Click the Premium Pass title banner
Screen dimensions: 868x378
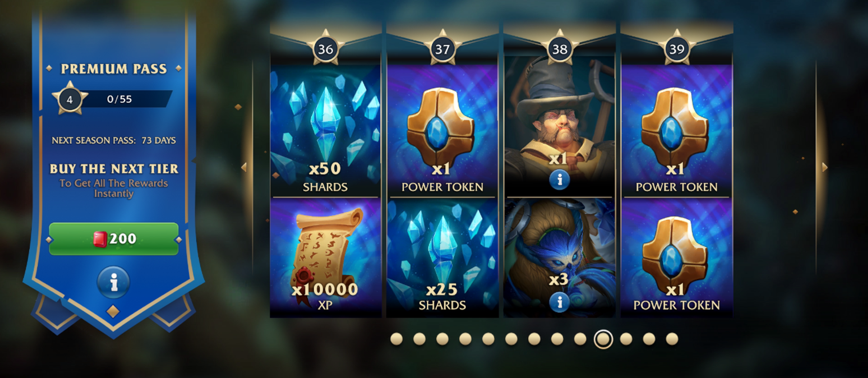pyautogui.click(x=114, y=69)
